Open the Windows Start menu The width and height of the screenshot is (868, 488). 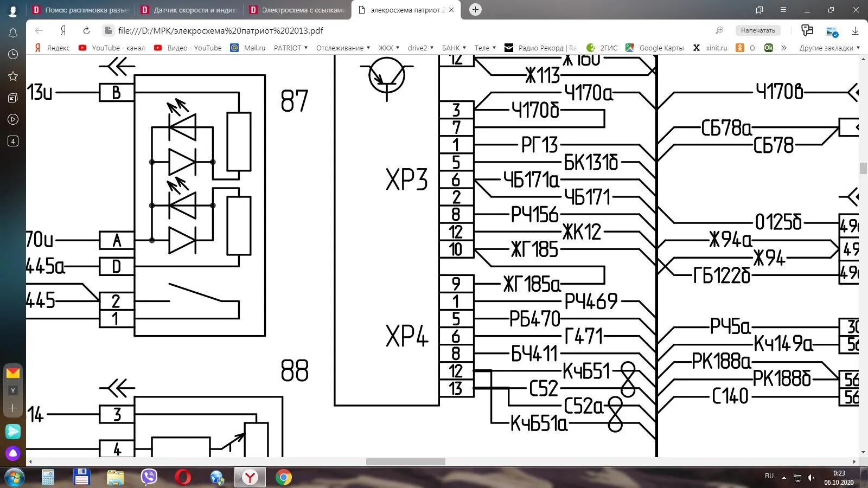14,477
